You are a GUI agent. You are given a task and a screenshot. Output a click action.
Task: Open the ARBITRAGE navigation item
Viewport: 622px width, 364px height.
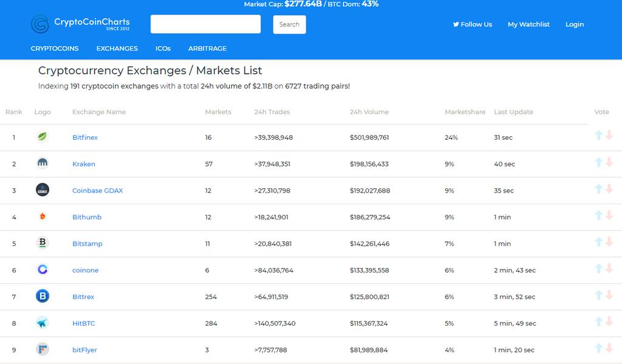(207, 49)
